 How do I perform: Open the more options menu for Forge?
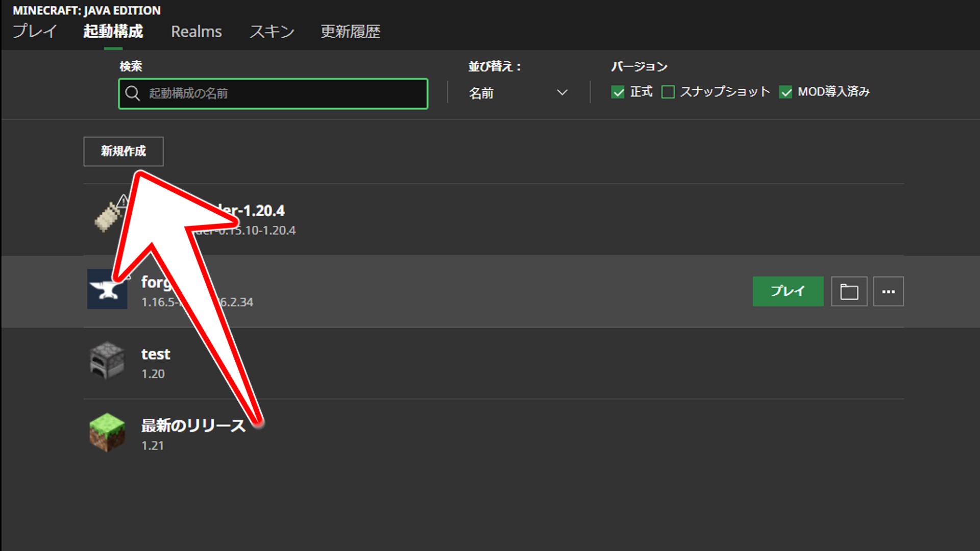coord(888,291)
